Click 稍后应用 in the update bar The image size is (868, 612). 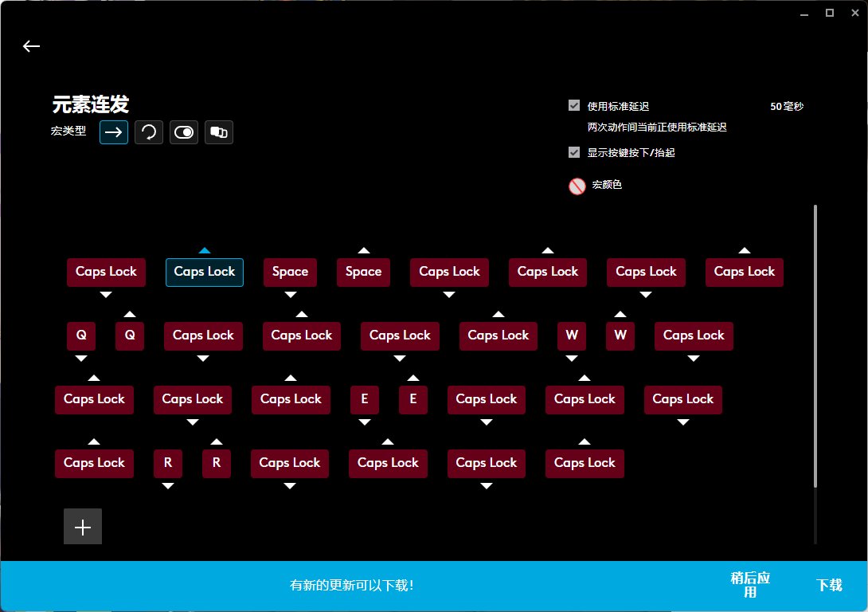point(750,585)
